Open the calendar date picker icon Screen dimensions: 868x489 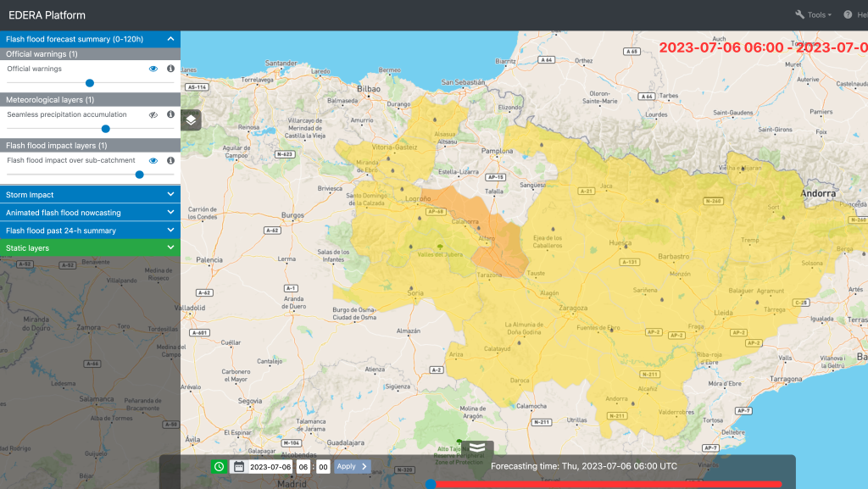[x=239, y=466]
